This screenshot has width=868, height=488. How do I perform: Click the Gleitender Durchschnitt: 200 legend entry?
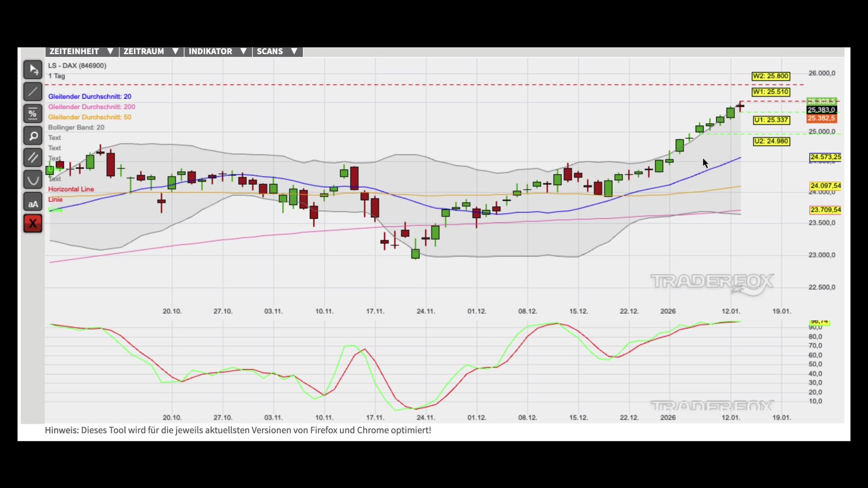(x=91, y=107)
